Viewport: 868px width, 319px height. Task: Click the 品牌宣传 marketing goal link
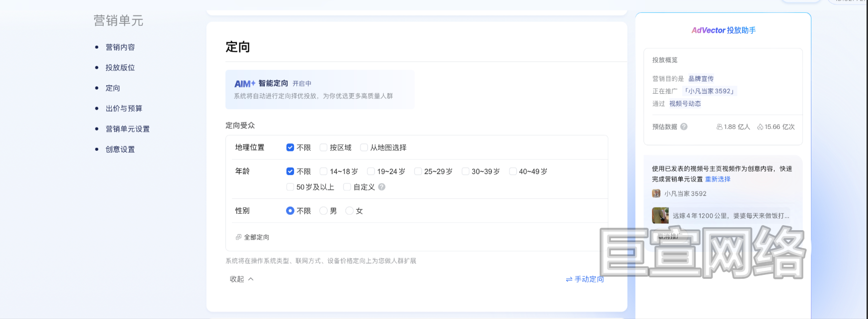701,78
